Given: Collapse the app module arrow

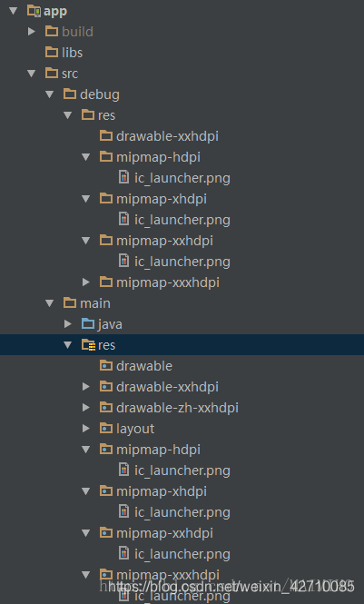Looking at the screenshot, I should pos(14,11).
